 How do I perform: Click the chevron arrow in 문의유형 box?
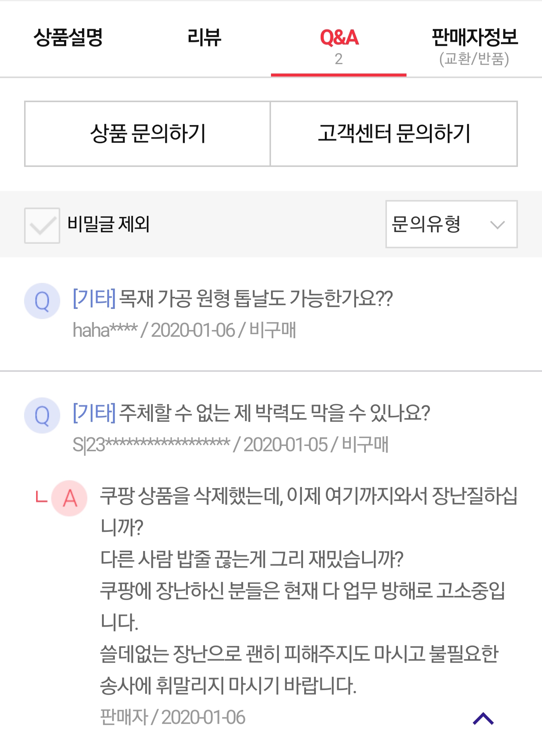tap(497, 225)
